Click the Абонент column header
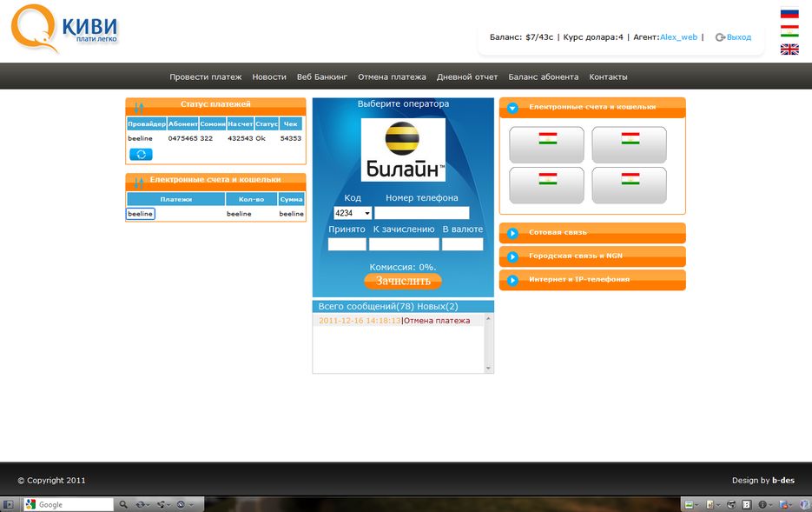Screen dimensions: 812x512 coord(182,123)
